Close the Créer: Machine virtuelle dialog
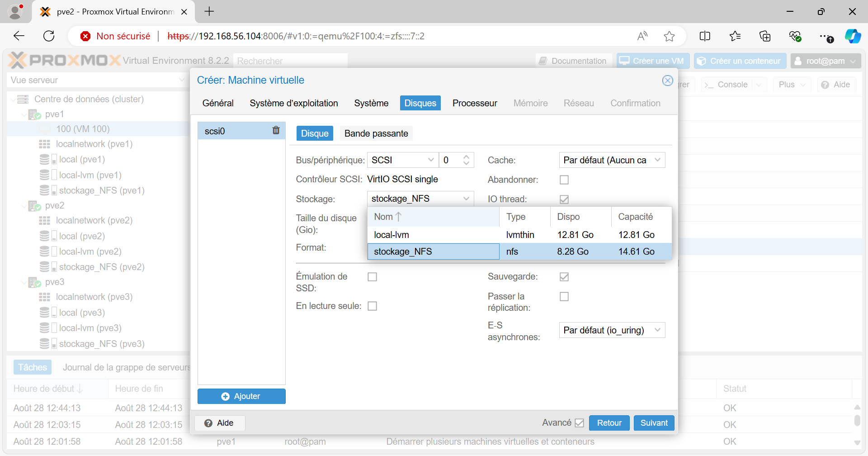Screen dimensions: 868x456 [667, 81]
